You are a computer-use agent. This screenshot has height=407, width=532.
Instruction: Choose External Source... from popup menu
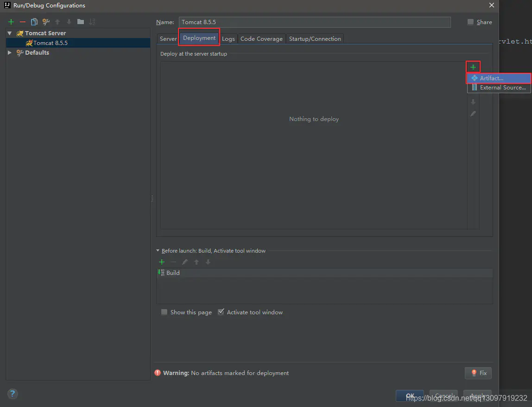click(499, 88)
